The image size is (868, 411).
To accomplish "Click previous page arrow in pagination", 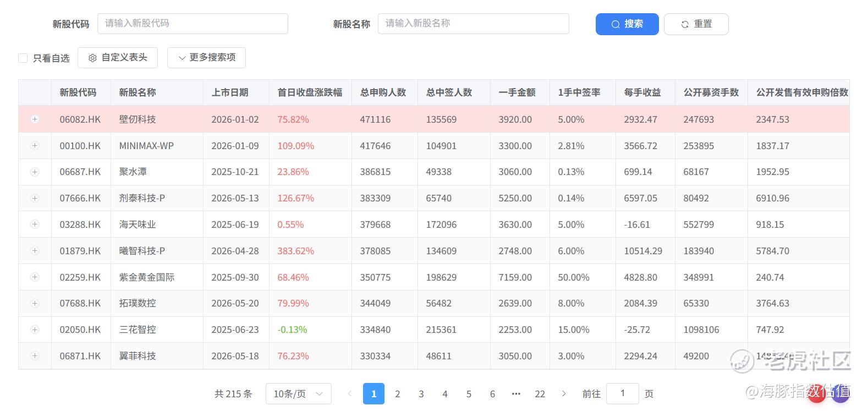I will (x=349, y=393).
